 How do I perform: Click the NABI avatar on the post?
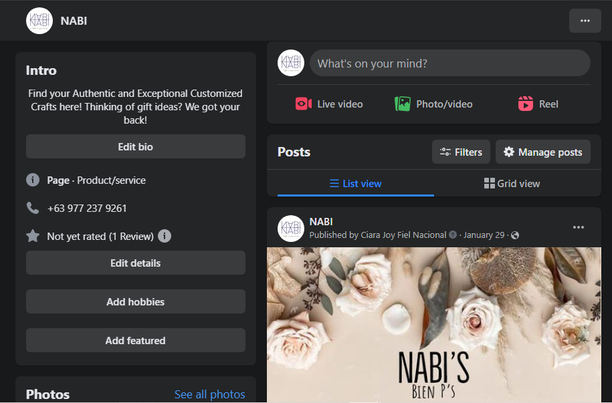coord(291,228)
